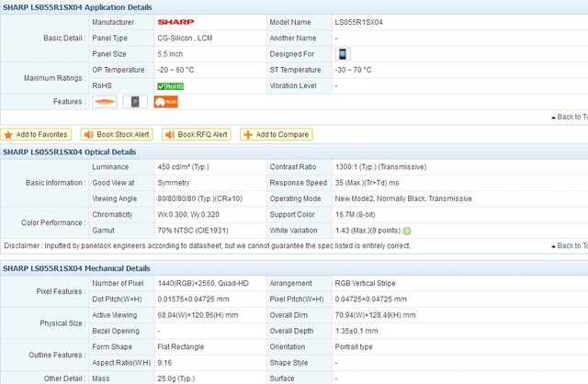Click the 'Maximum Ratings :' row label
Screen dimensions: 588x384
55,78
